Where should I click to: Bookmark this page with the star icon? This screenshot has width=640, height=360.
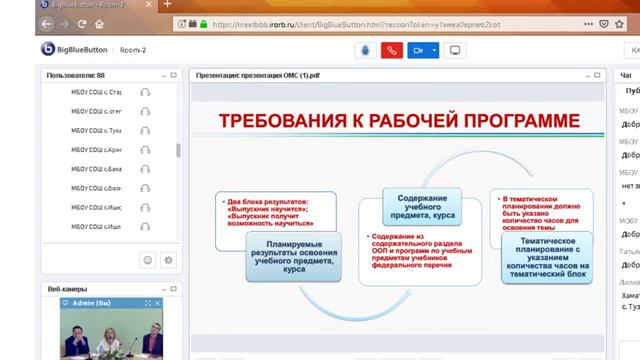(x=619, y=24)
